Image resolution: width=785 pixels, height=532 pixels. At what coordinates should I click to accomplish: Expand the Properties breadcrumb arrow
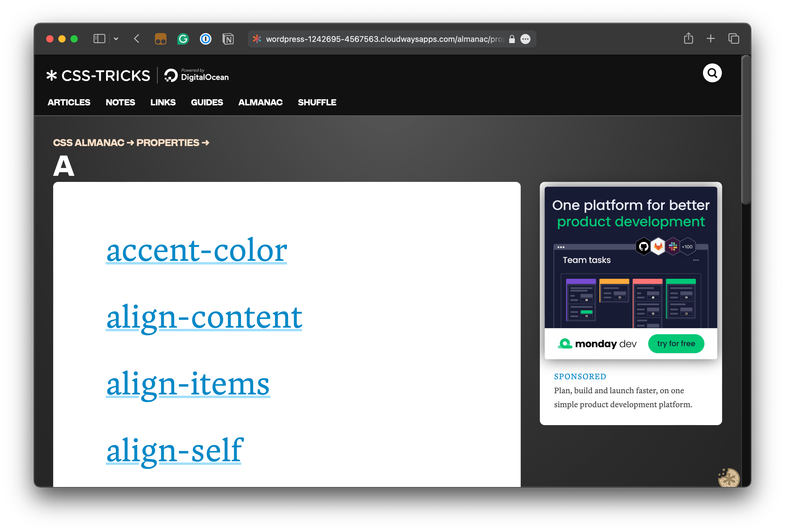click(x=205, y=142)
